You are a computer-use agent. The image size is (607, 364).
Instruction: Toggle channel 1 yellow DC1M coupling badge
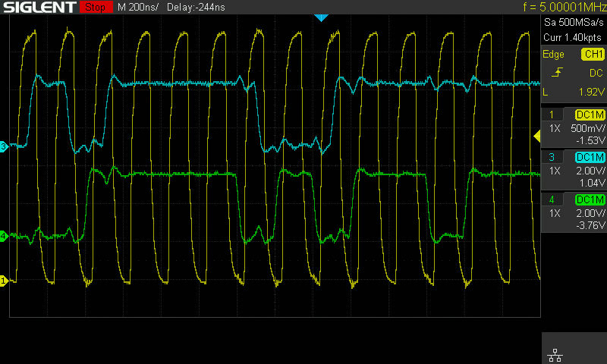(590, 115)
